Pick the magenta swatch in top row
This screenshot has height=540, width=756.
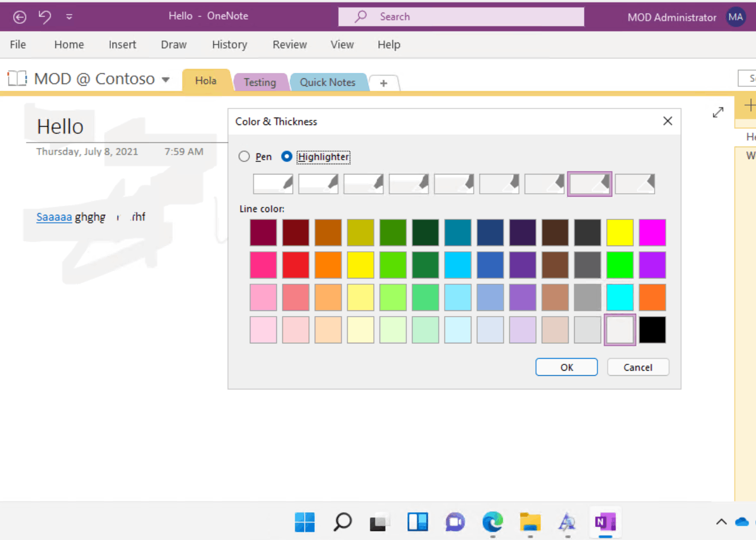tap(652, 232)
